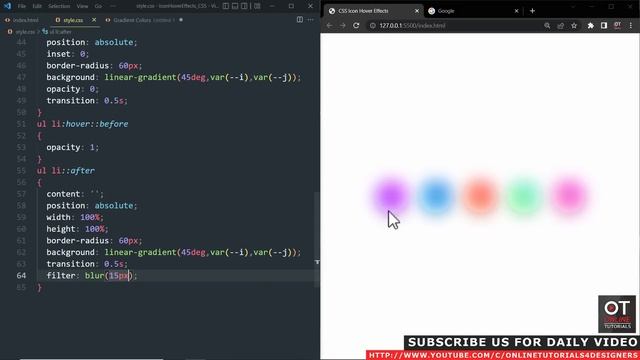
Task: Click line number 55 in gutter
Action: pyautogui.click(x=21, y=171)
